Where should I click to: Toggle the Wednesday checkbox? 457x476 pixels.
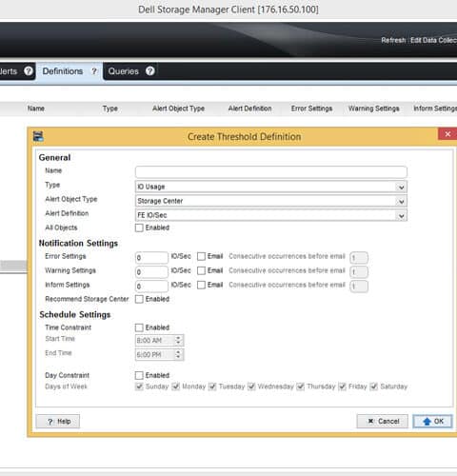point(251,387)
